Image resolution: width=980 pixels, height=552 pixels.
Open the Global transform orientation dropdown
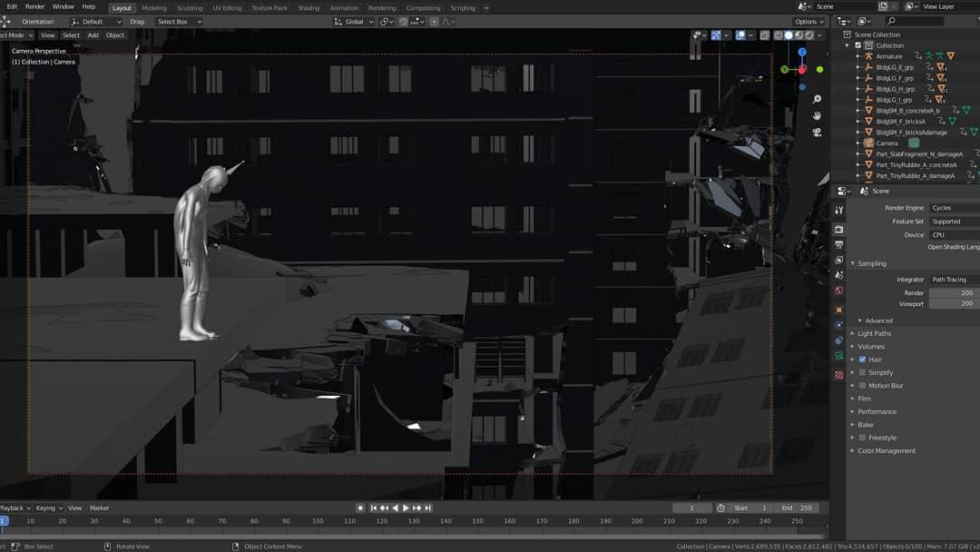[x=354, y=22]
